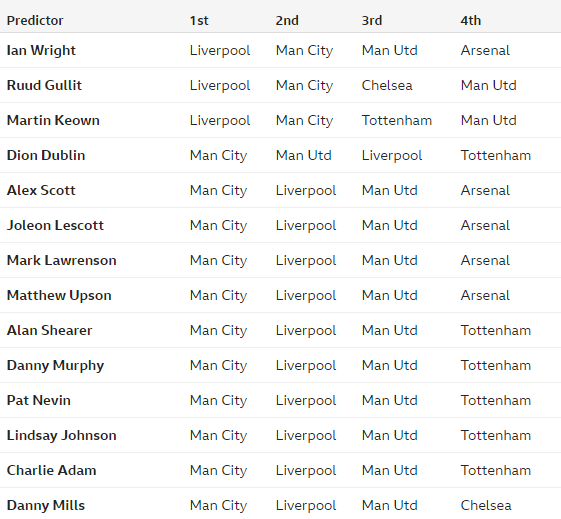Click Lindsay Johnson's name

coord(62,436)
